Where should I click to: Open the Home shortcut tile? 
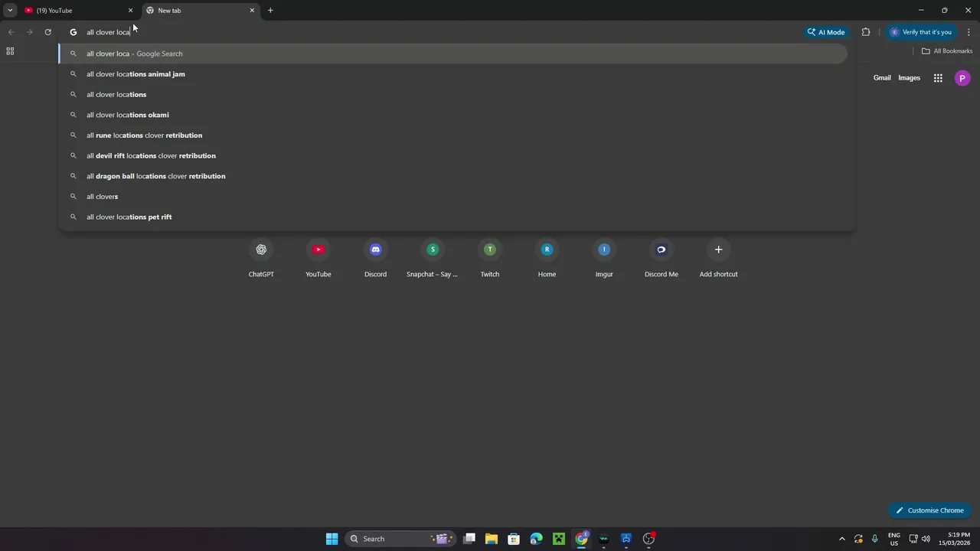547,259
